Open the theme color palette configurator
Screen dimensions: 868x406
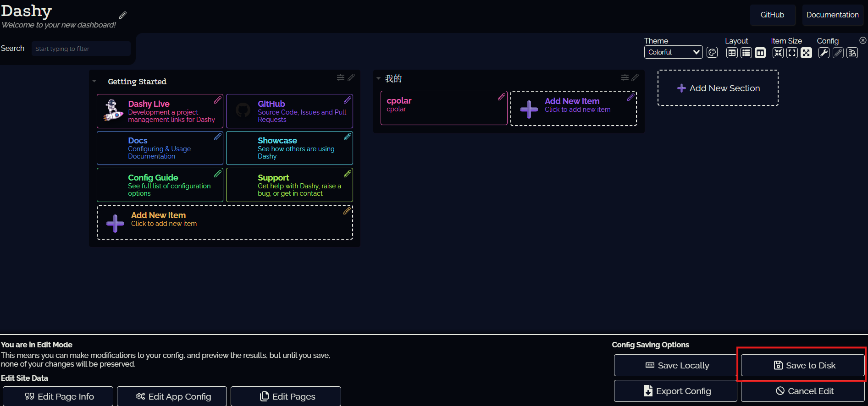pos(712,52)
